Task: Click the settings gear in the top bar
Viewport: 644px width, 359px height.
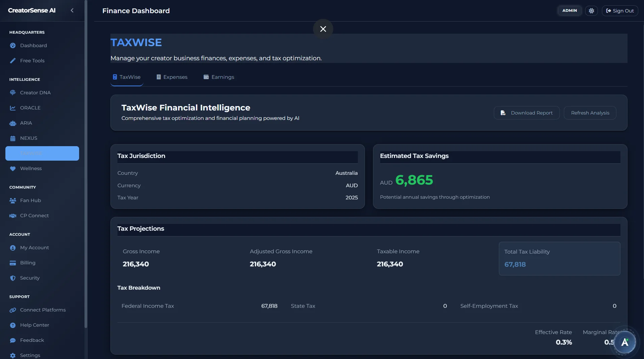Action: point(591,10)
